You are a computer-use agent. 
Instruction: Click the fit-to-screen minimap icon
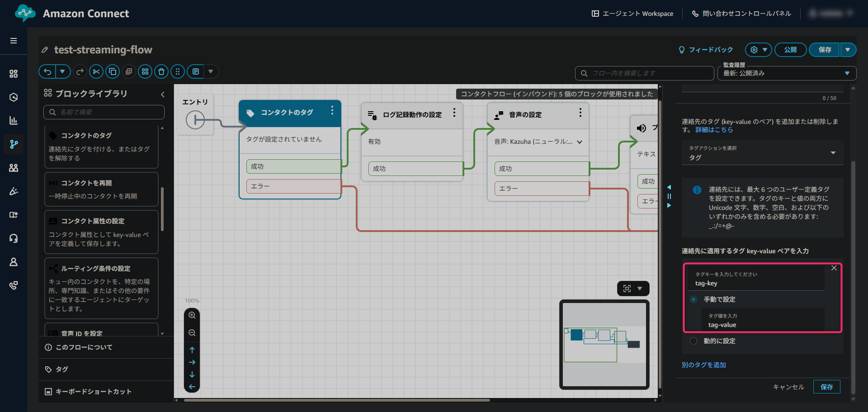click(x=627, y=289)
